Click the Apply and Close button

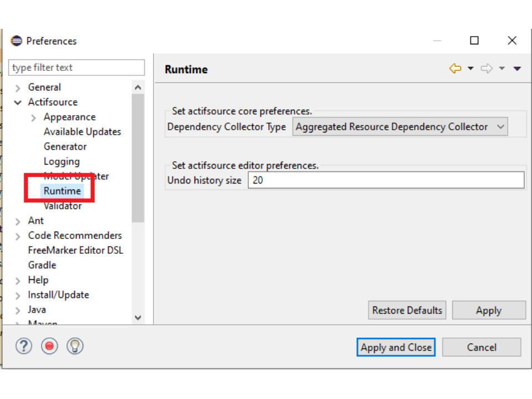[x=396, y=347]
